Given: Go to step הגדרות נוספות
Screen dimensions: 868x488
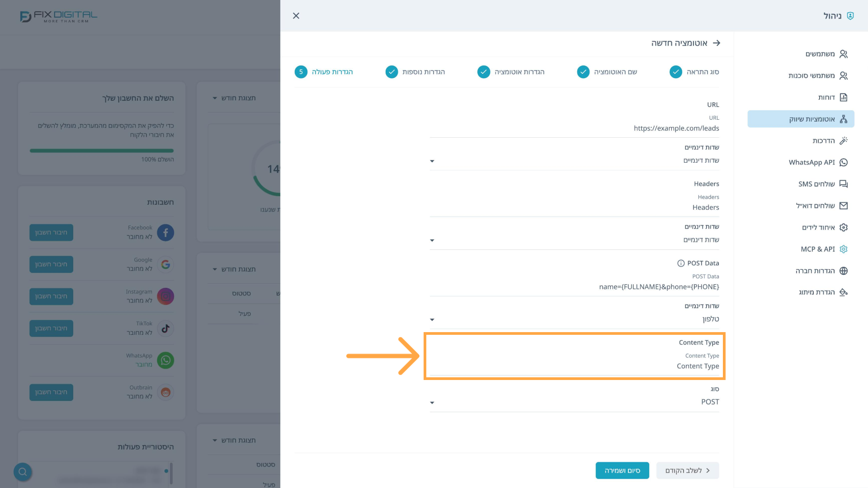Looking at the screenshot, I should (x=415, y=72).
